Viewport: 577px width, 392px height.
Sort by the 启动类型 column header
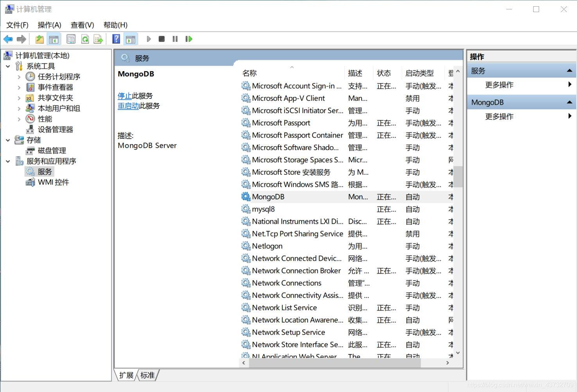pos(423,73)
